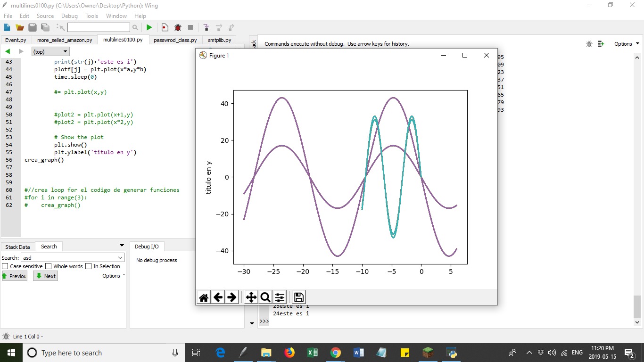The width and height of the screenshot is (644, 362).
Task: Open Firefox from taskbar
Action: tap(289, 353)
